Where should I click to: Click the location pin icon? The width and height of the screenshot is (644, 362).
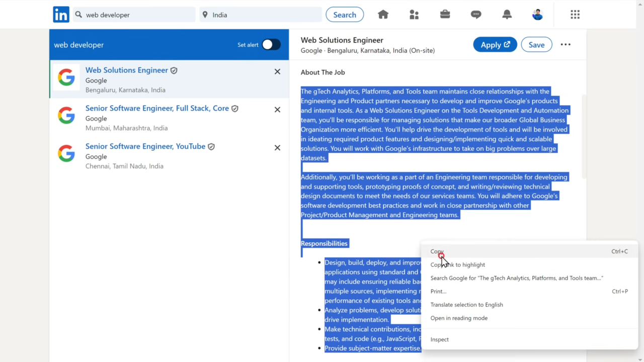[205, 15]
